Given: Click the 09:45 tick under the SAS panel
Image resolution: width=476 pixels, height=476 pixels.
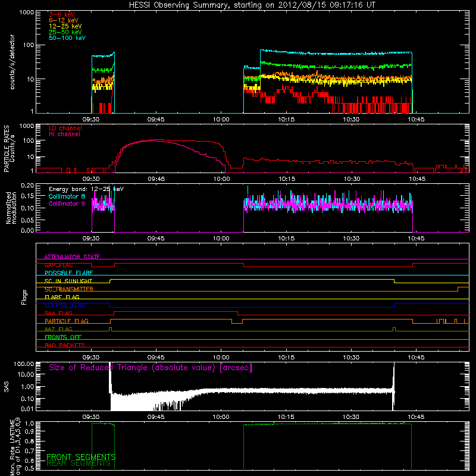Looking at the screenshot, I should pyautogui.click(x=156, y=417).
